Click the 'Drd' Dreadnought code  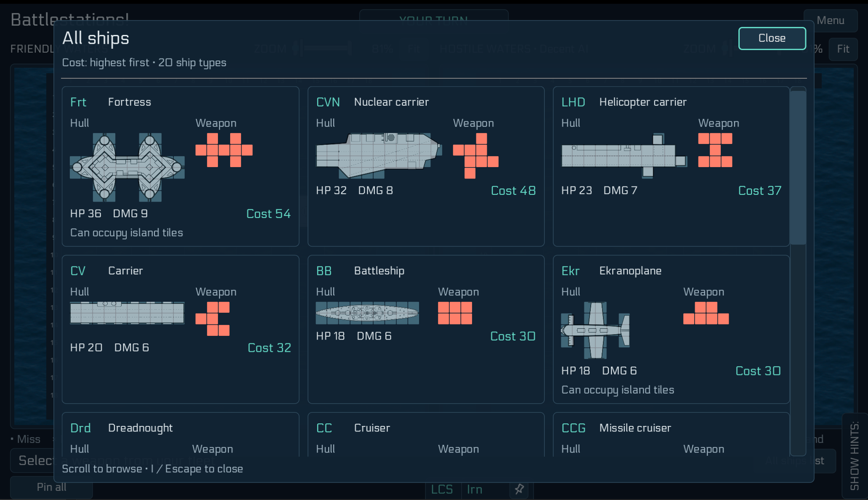pyautogui.click(x=80, y=428)
